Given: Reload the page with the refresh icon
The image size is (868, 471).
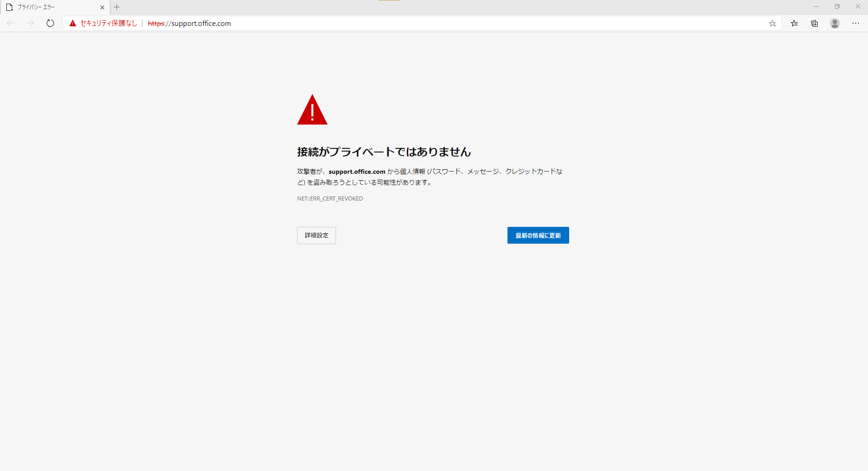Looking at the screenshot, I should pyautogui.click(x=50, y=23).
